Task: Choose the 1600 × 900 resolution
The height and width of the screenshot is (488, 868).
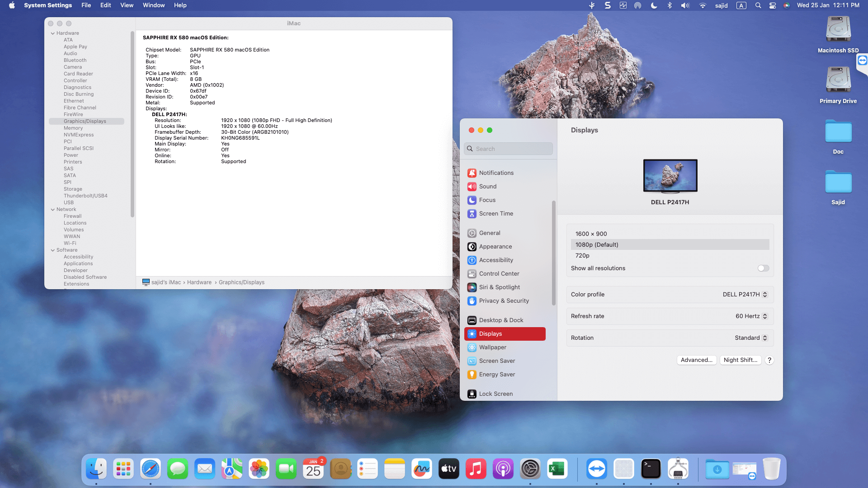Action: coord(670,234)
